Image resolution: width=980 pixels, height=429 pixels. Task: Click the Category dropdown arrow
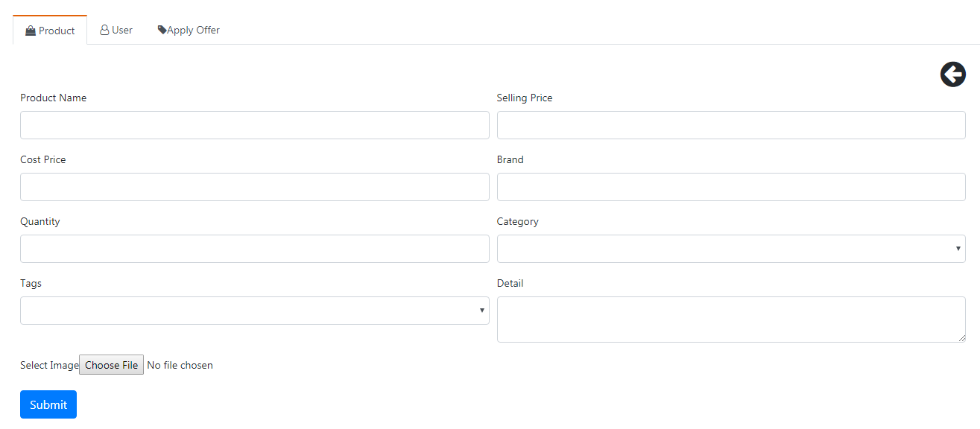tap(958, 249)
